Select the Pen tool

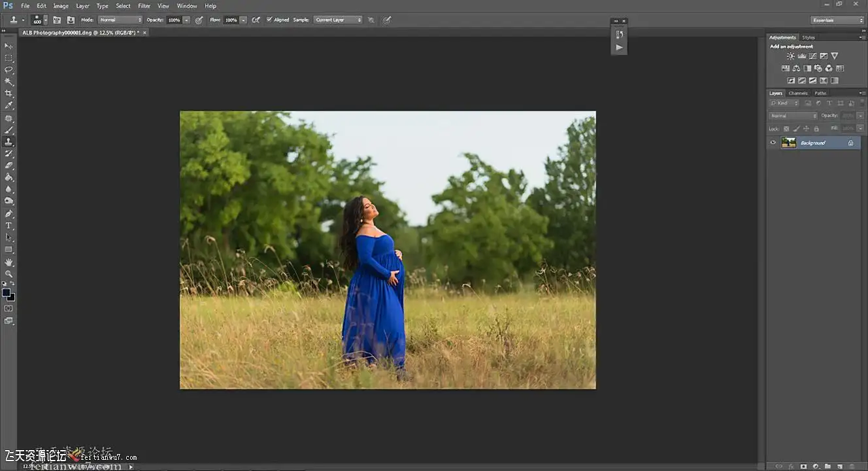(x=8, y=214)
